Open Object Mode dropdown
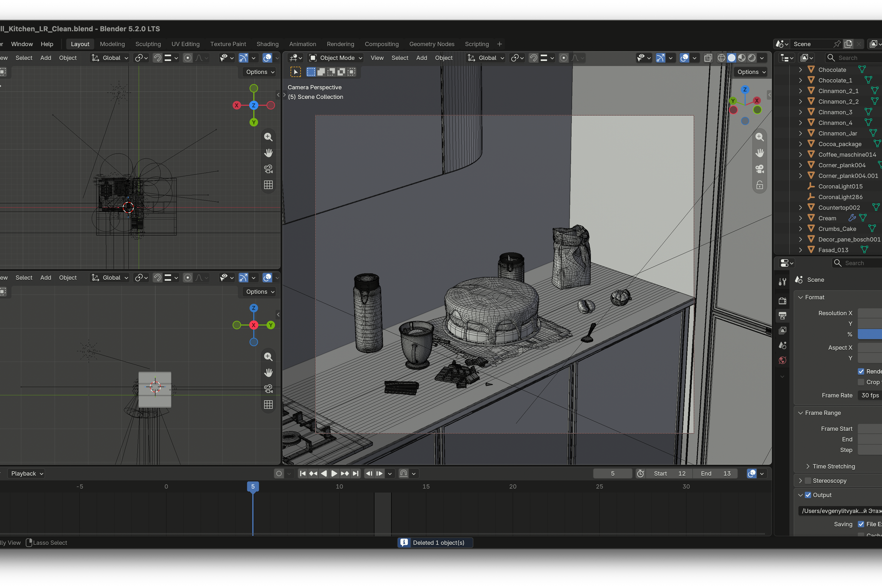The height and width of the screenshot is (588, 882). point(335,58)
